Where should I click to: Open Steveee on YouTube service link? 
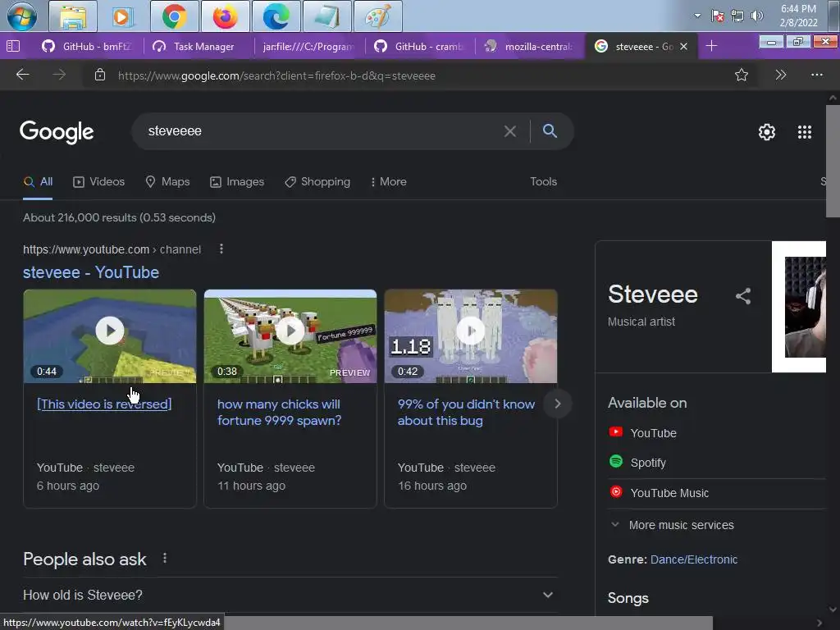click(x=643, y=433)
